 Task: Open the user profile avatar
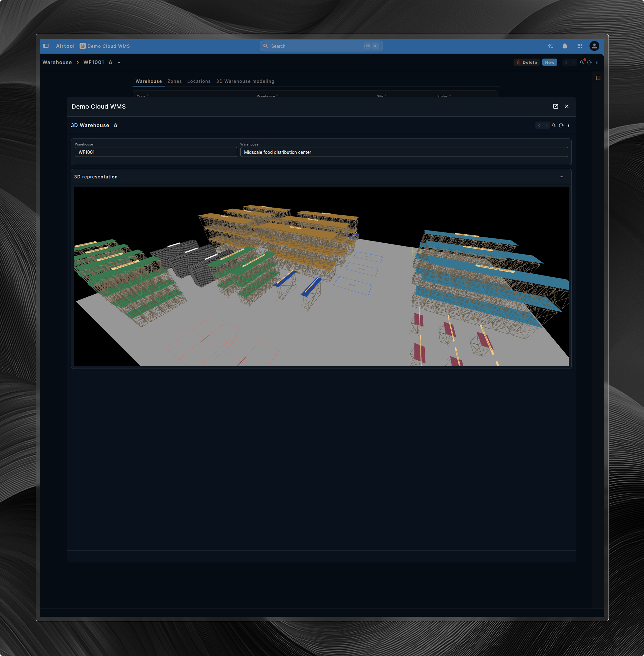tap(594, 46)
